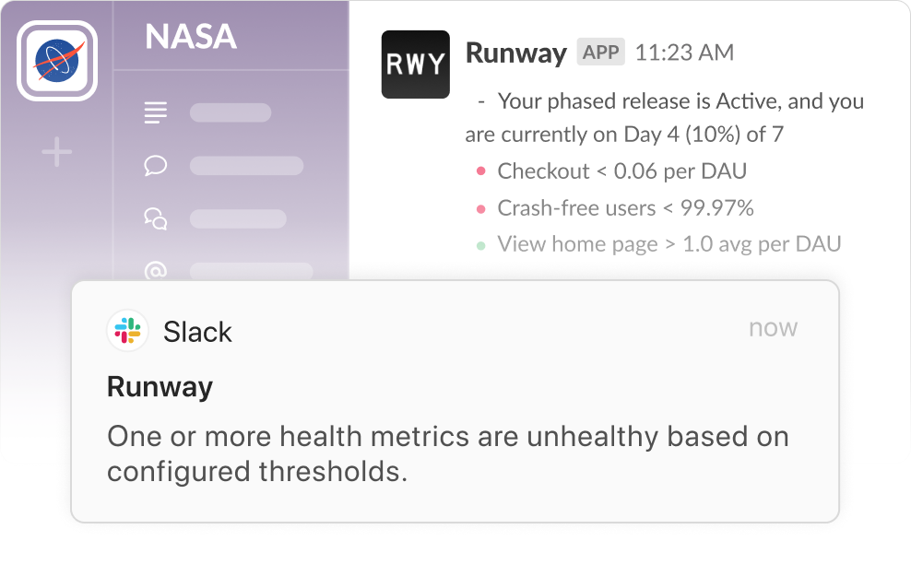Click the "now" time on the notification

pyautogui.click(x=773, y=328)
